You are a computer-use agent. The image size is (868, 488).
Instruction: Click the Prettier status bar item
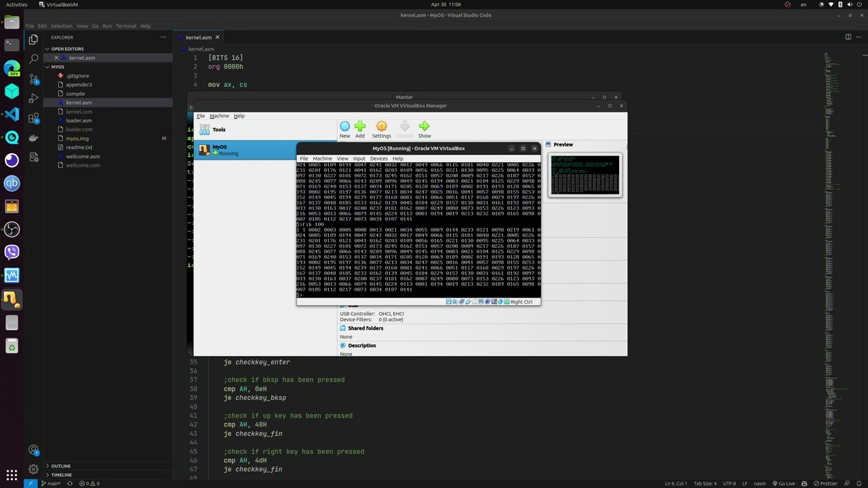(x=825, y=483)
